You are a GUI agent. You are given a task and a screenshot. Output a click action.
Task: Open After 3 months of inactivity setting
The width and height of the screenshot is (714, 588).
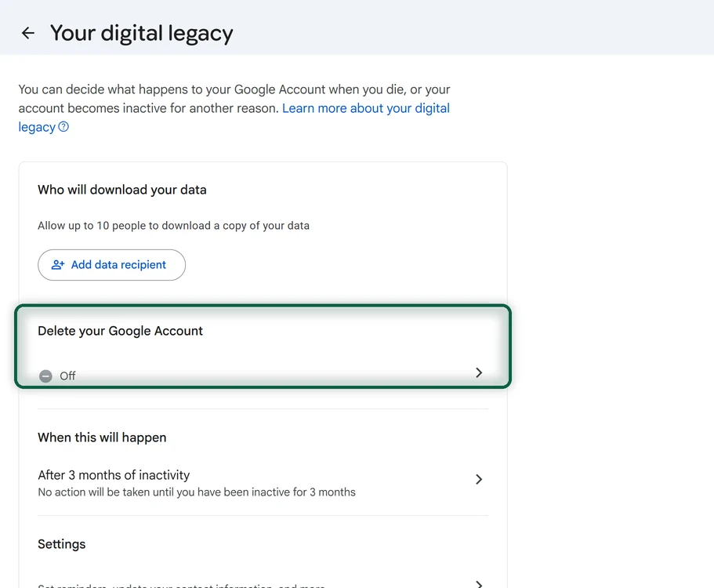click(x=263, y=483)
